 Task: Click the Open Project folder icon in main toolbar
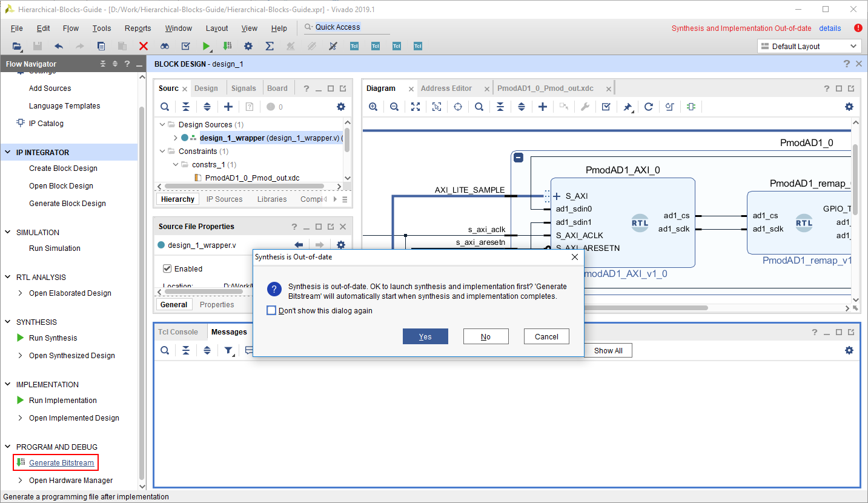point(17,46)
